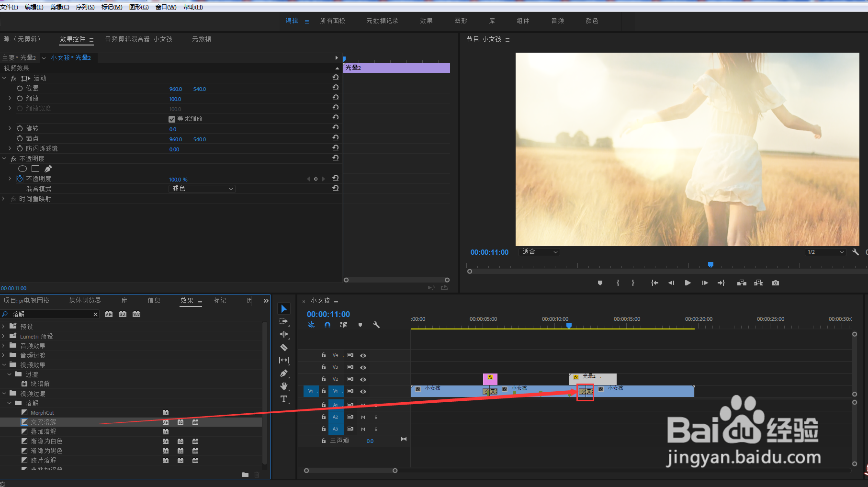This screenshot has height=487, width=868.
Task: Open the 媒体浏览器 panel tab
Action: (85, 300)
